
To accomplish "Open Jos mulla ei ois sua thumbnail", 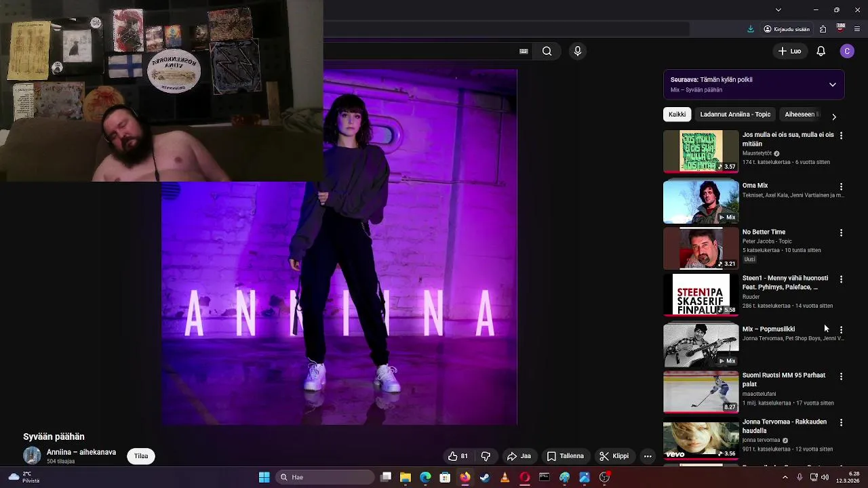I will 701,151.
